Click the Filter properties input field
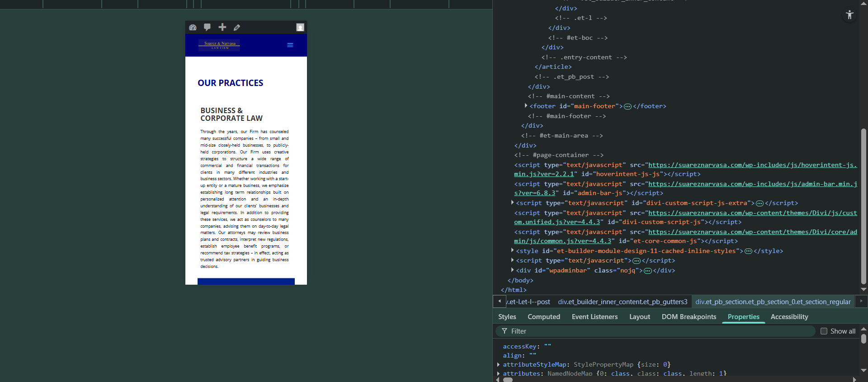 point(660,331)
